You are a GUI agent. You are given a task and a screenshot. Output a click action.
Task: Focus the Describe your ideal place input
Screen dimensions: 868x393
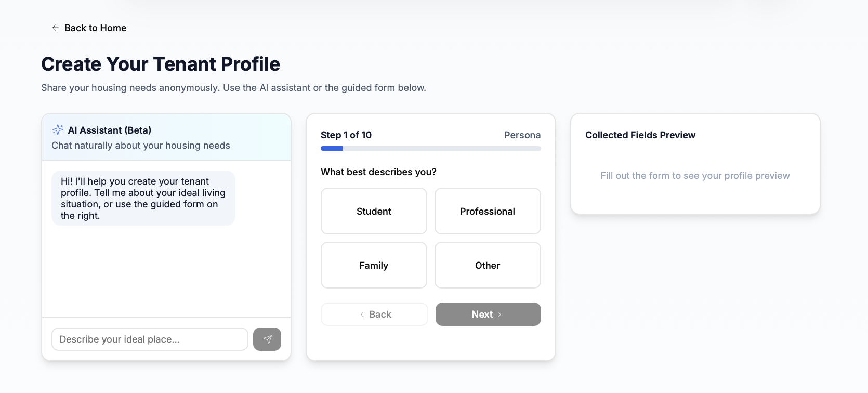point(150,339)
